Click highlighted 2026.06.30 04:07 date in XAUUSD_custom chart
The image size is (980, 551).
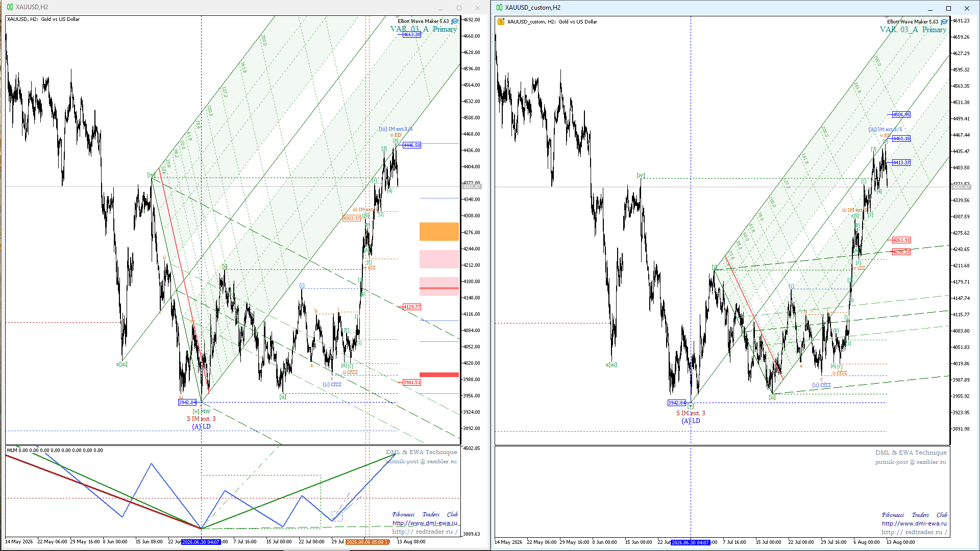691,542
